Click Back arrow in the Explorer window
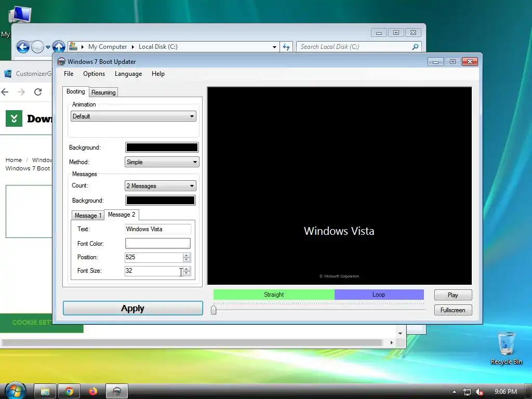This screenshot has height=399, width=532. tap(23, 47)
